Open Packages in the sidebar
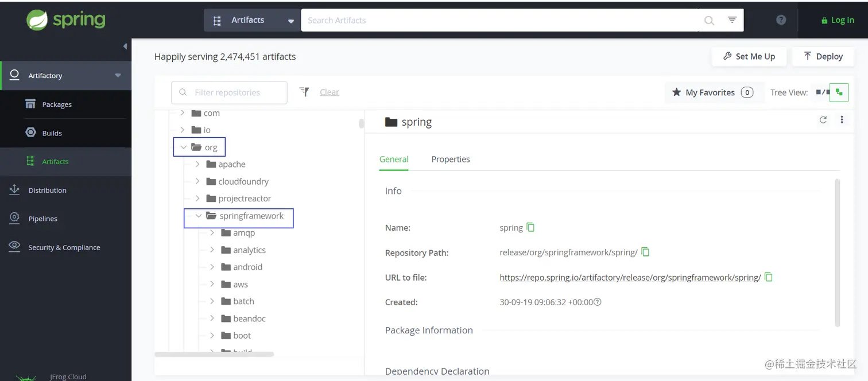The image size is (868, 381). [x=56, y=104]
